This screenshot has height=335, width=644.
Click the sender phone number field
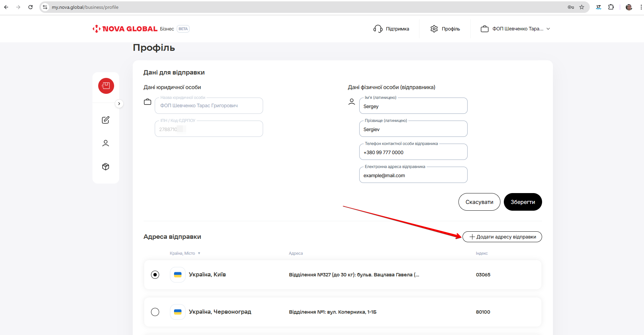tap(413, 152)
